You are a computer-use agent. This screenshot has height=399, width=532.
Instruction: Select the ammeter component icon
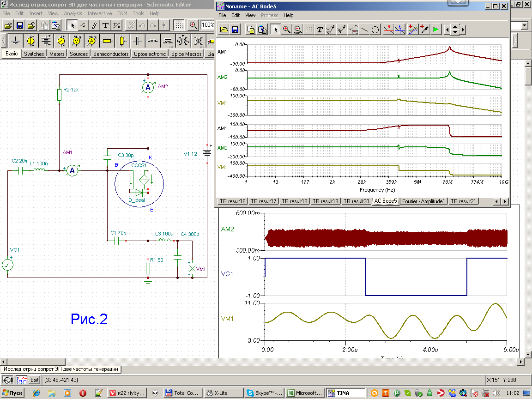point(92,41)
